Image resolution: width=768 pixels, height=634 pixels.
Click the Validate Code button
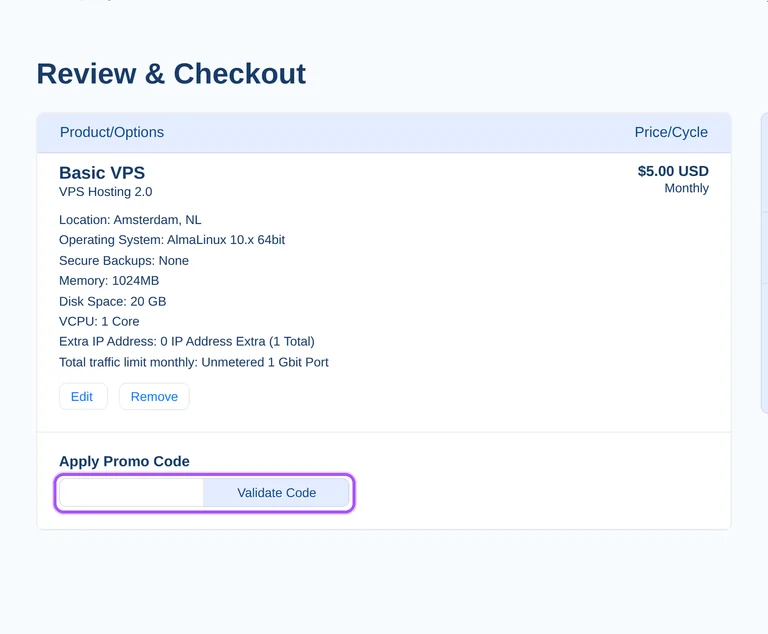(x=276, y=493)
